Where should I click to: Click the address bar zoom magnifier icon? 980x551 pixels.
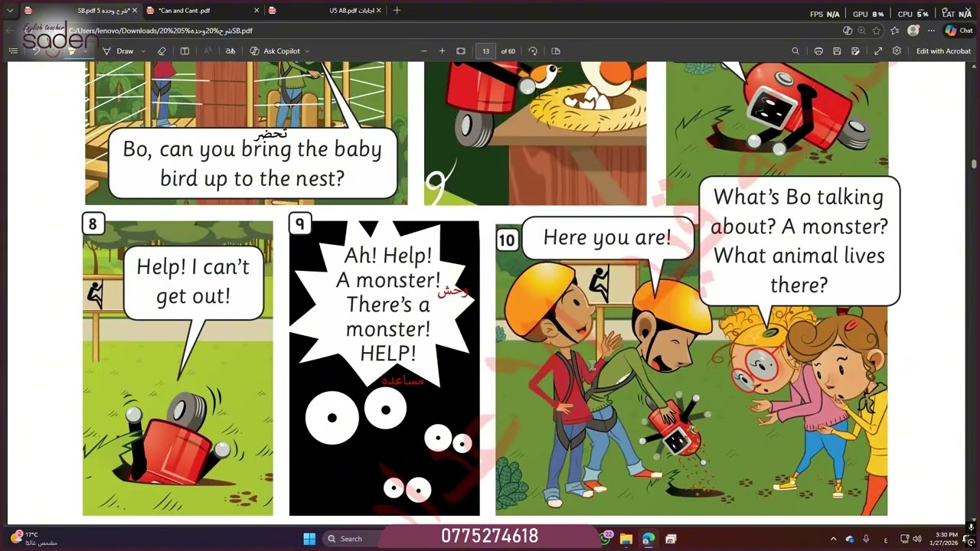862,31
